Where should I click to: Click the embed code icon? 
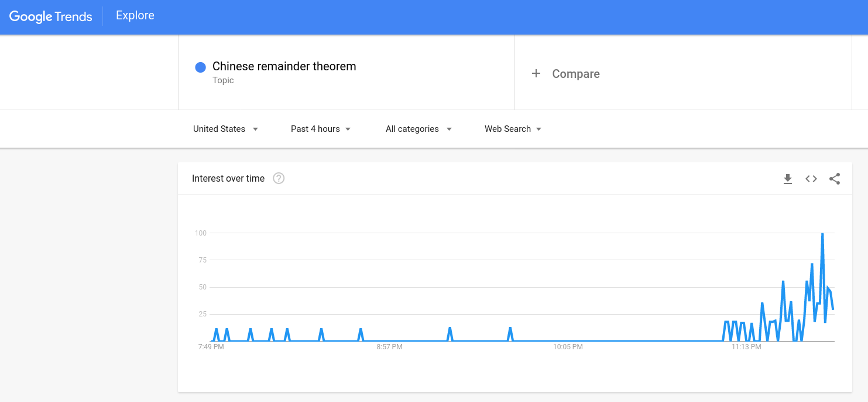point(811,179)
